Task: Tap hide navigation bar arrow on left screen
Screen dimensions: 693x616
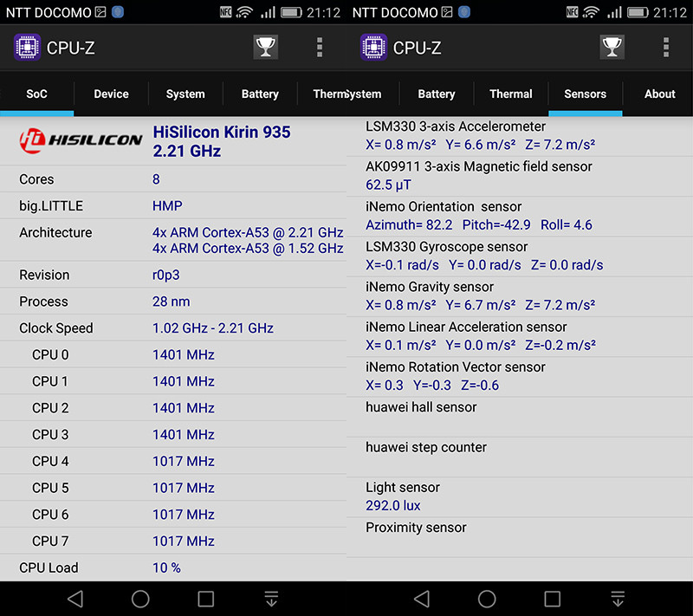Action: pyautogui.click(x=271, y=599)
